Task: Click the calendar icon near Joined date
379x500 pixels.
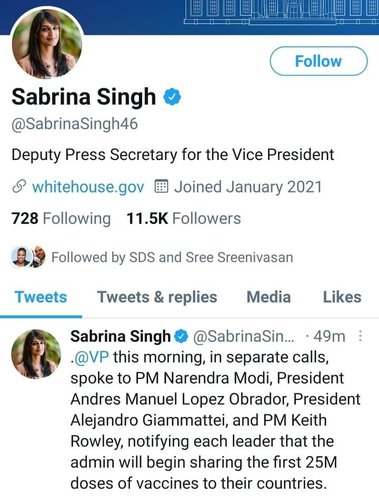Action: [x=162, y=186]
